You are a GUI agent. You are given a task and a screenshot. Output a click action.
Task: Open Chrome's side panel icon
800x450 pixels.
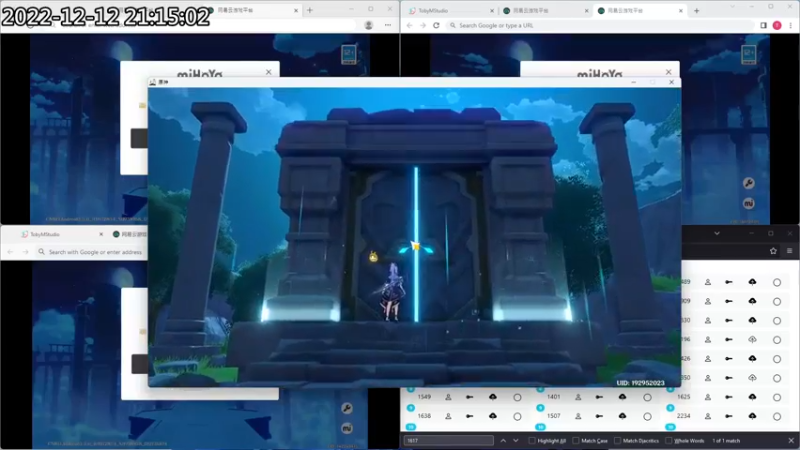(763, 25)
